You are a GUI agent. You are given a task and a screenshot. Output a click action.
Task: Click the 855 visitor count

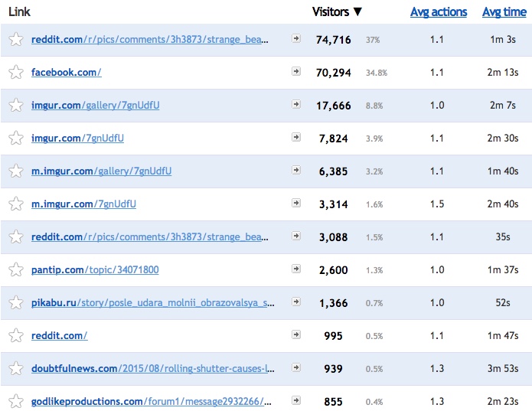tap(333, 402)
